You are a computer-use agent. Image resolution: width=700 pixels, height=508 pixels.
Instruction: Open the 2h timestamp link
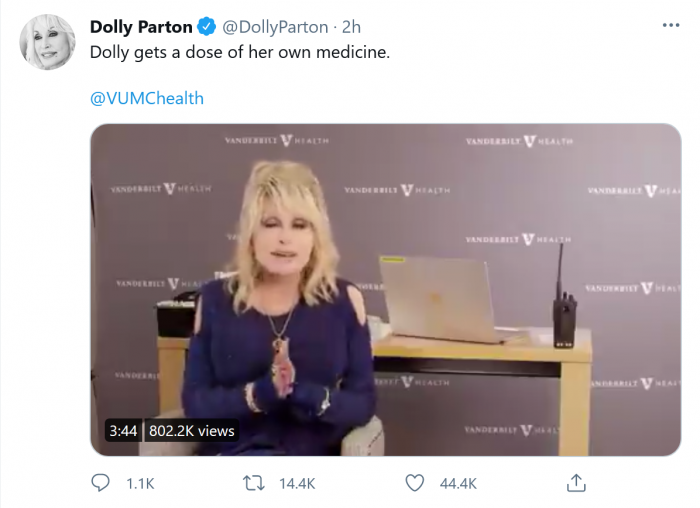(351, 27)
